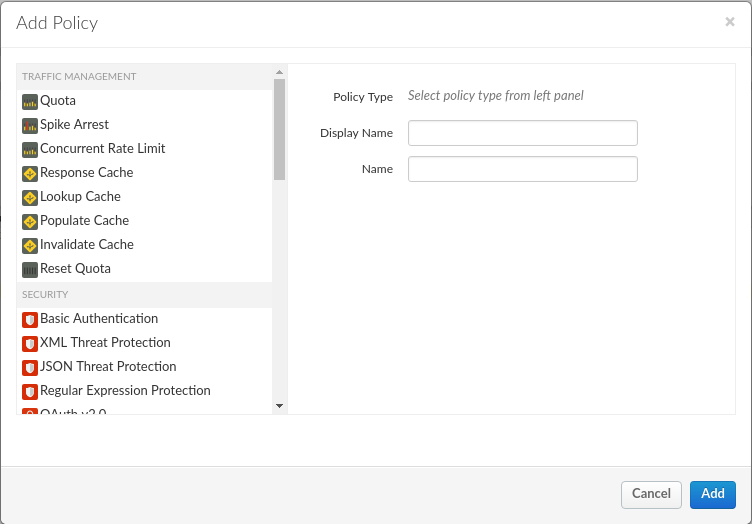This screenshot has width=752, height=524.
Task: Focus the Display Name input field
Action: 522,133
